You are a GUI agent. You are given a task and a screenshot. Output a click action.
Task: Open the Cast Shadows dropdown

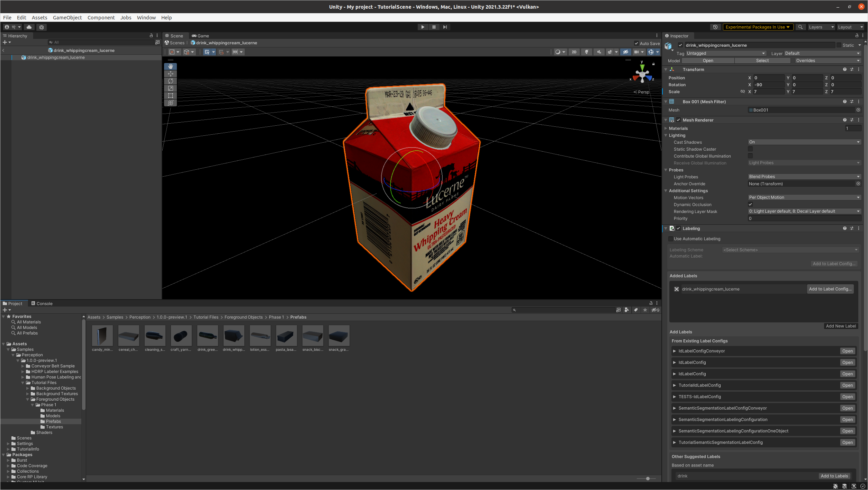pos(804,142)
